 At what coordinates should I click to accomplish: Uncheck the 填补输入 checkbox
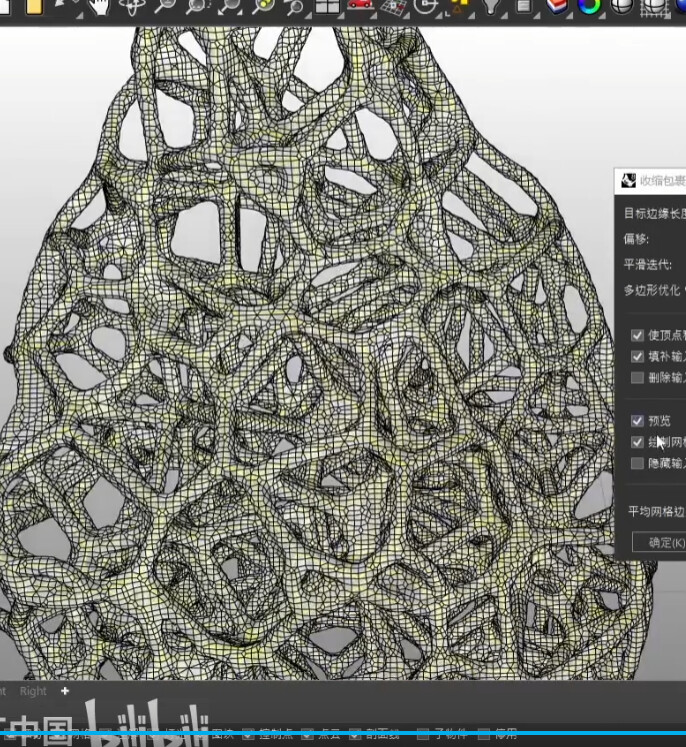point(638,356)
